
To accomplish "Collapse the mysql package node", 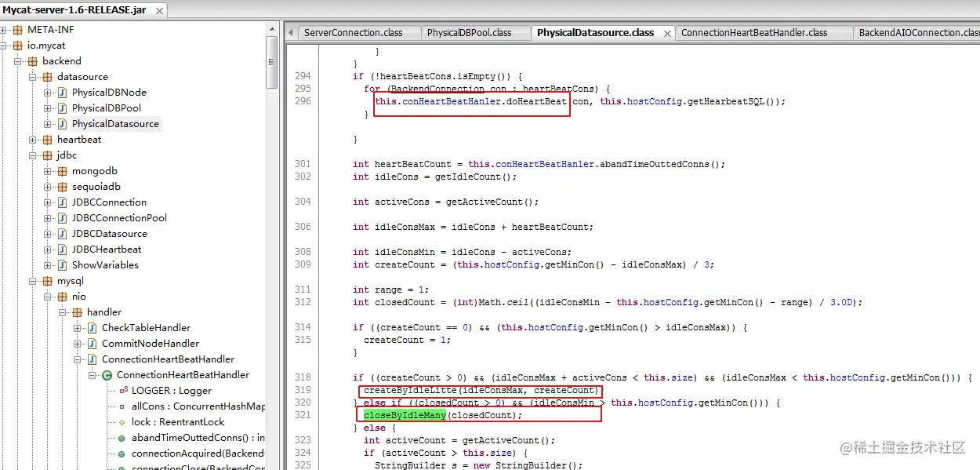I will [x=33, y=281].
